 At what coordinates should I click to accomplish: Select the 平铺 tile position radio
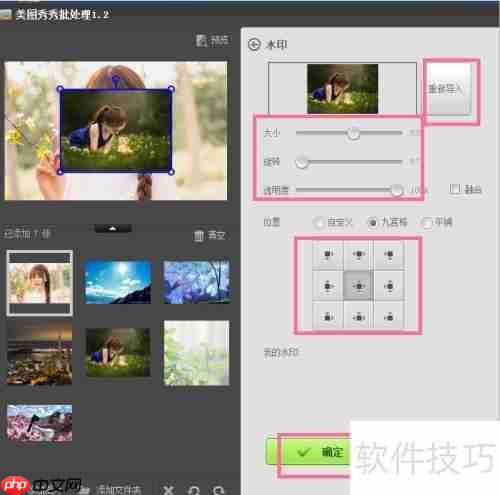pyautogui.click(x=427, y=222)
